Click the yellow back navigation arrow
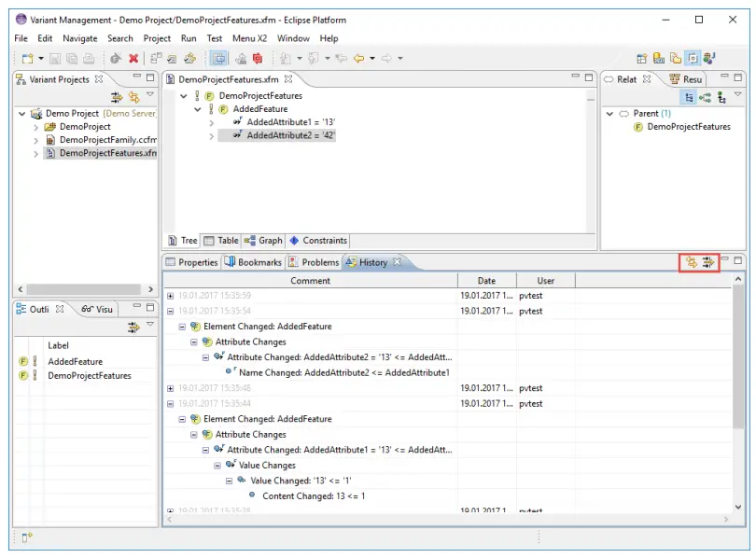The height and width of the screenshot is (558, 756). pyautogui.click(x=359, y=58)
